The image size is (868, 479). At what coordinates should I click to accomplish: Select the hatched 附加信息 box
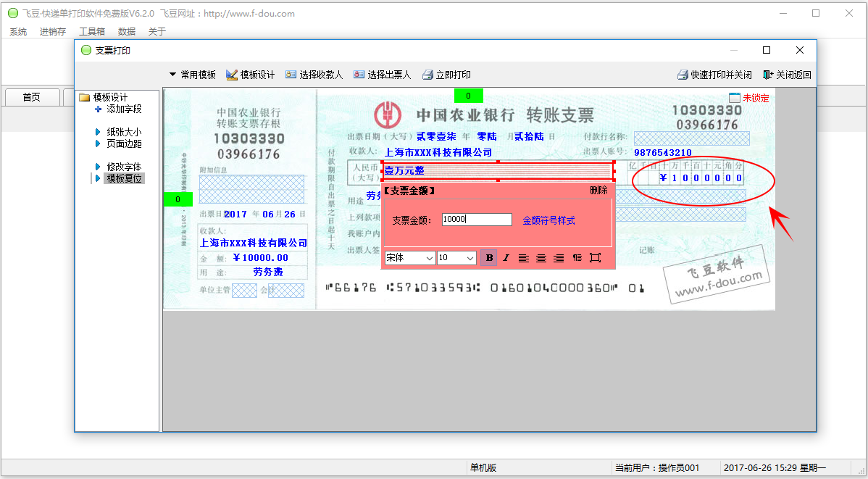pos(252,189)
